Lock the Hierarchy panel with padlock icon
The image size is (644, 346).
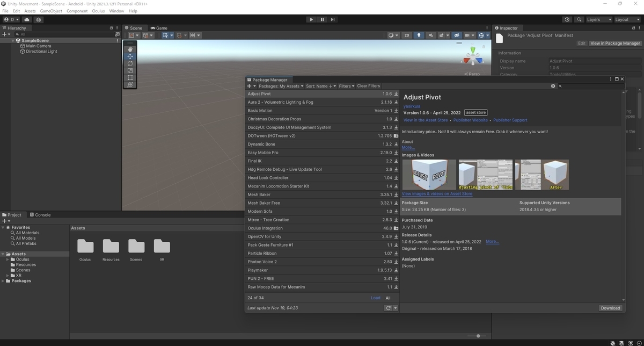coord(112,28)
